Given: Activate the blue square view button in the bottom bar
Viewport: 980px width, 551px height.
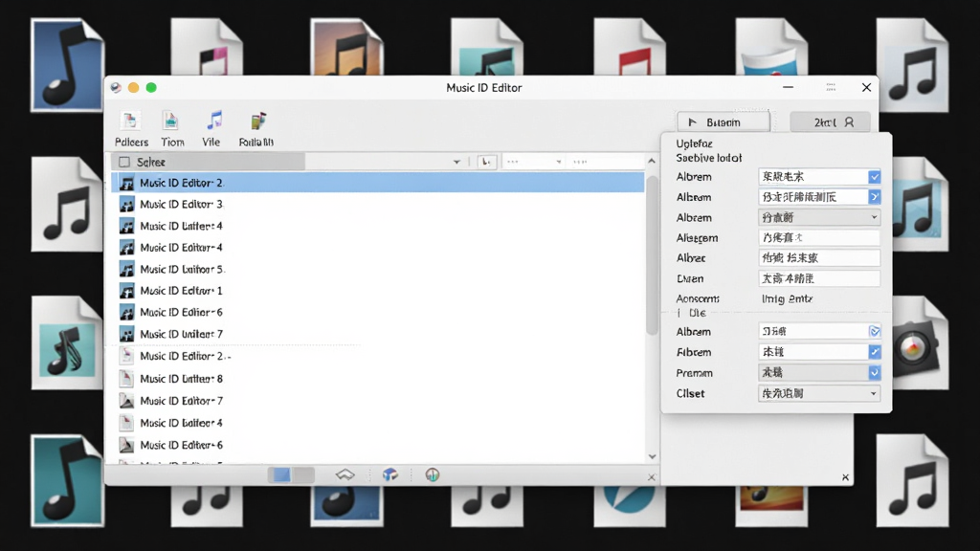Looking at the screenshot, I should [282, 474].
